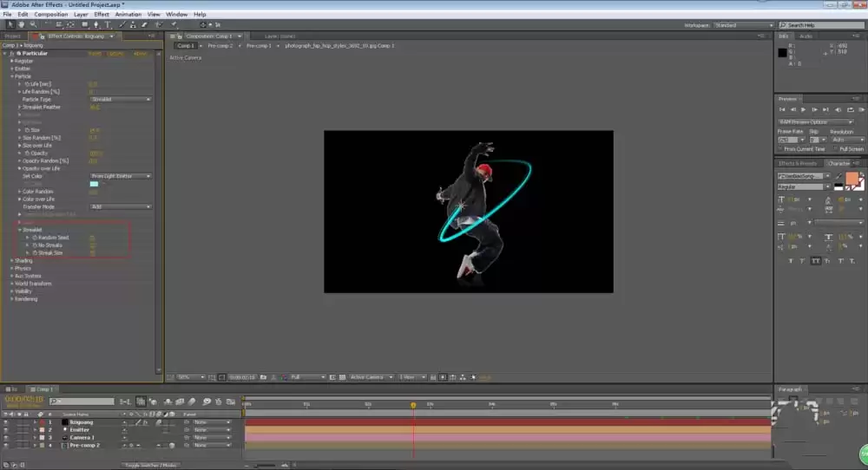
Task: Open the Transfer Mode dropdown set to Add
Action: pos(120,206)
